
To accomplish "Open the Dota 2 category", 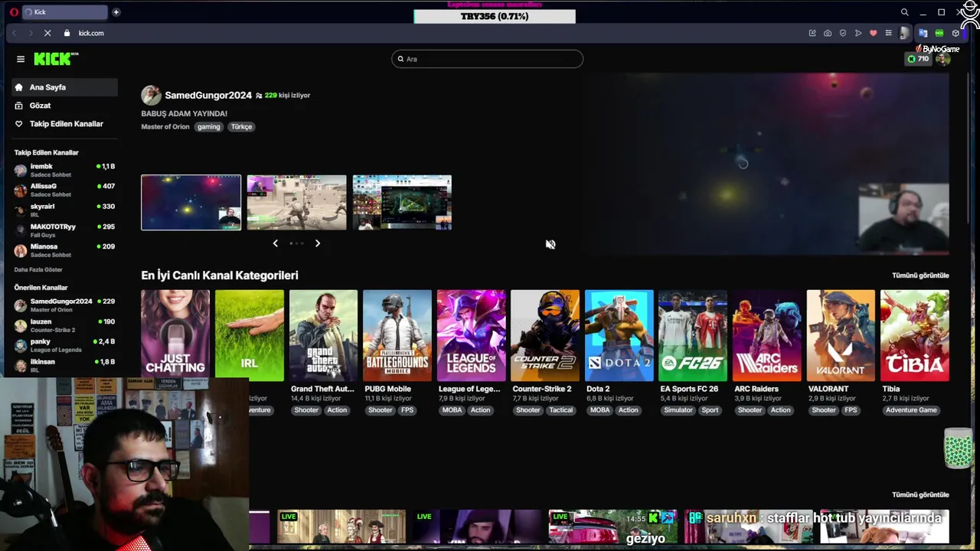I will coord(619,335).
